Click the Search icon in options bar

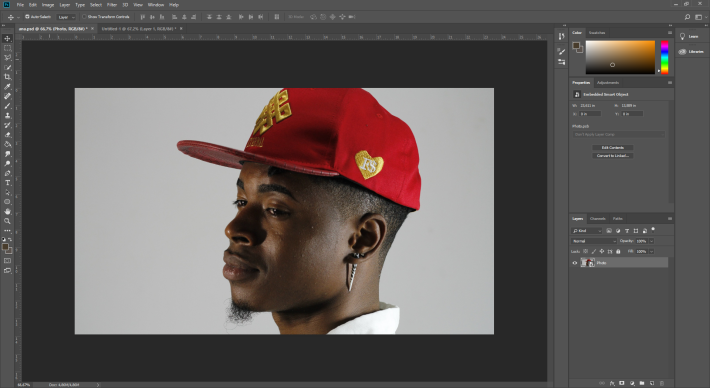click(687, 17)
